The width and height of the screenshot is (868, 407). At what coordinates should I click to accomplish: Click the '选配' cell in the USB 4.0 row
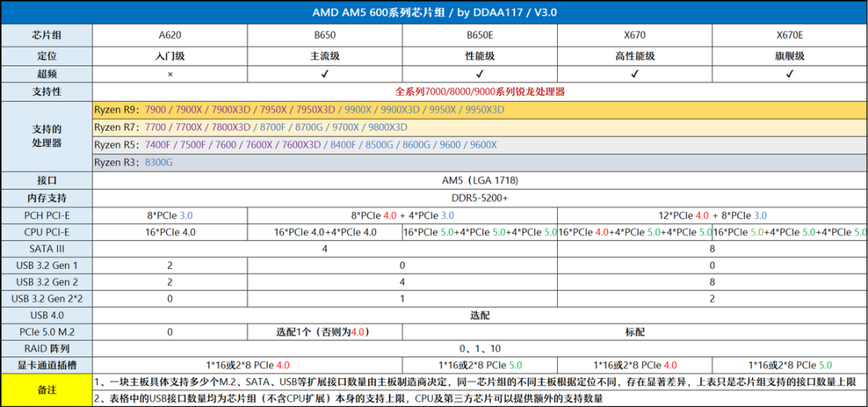tap(480, 315)
